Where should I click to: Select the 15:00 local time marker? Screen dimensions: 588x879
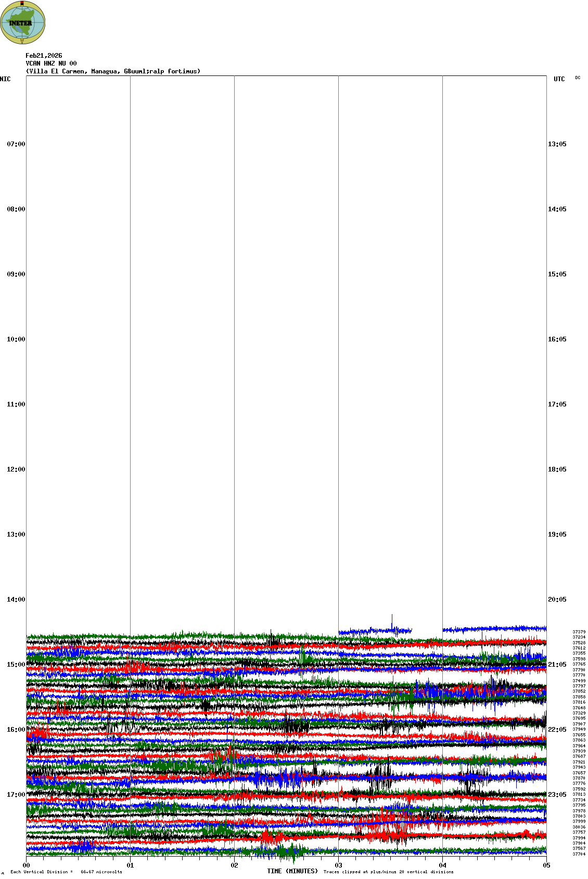click(16, 665)
